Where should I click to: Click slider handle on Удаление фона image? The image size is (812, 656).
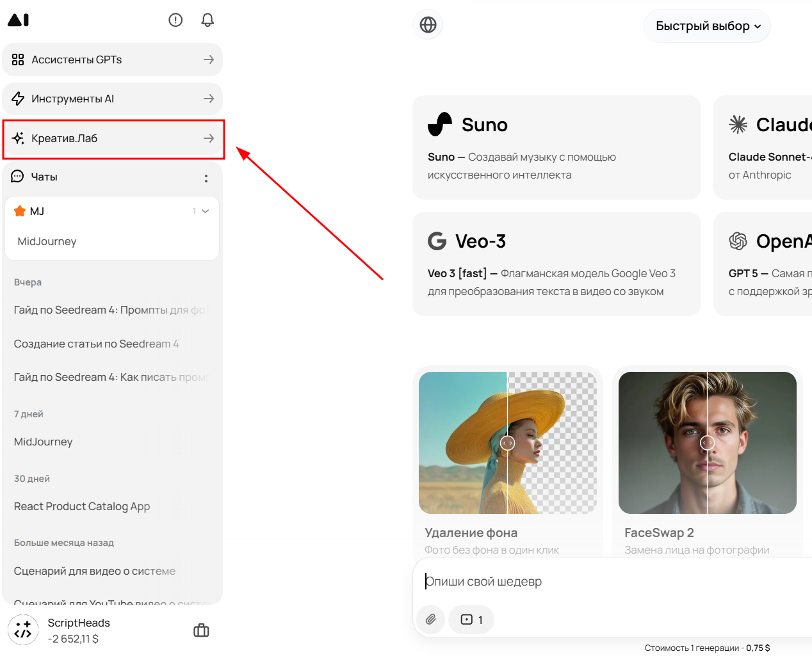click(x=507, y=443)
